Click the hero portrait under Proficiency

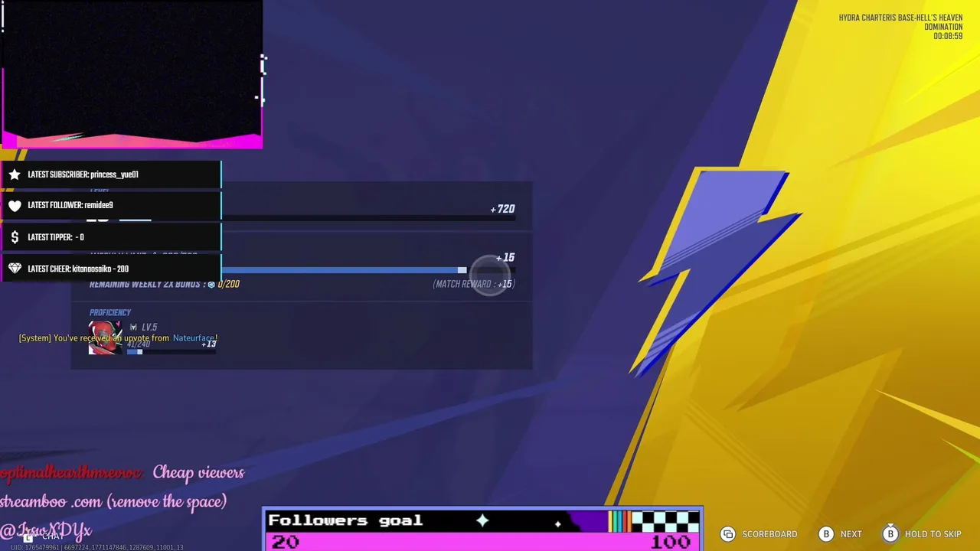[106, 337]
